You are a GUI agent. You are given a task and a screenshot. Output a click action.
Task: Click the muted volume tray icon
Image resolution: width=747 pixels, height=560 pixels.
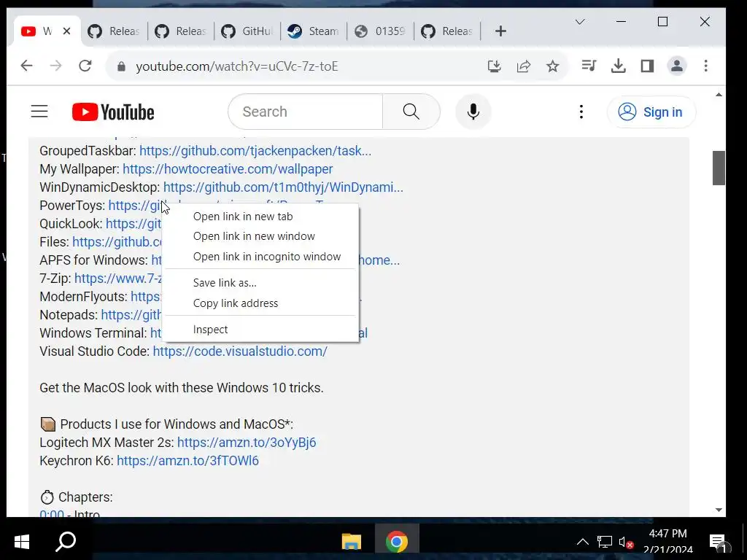pyautogui.click(x=626, y=542)
